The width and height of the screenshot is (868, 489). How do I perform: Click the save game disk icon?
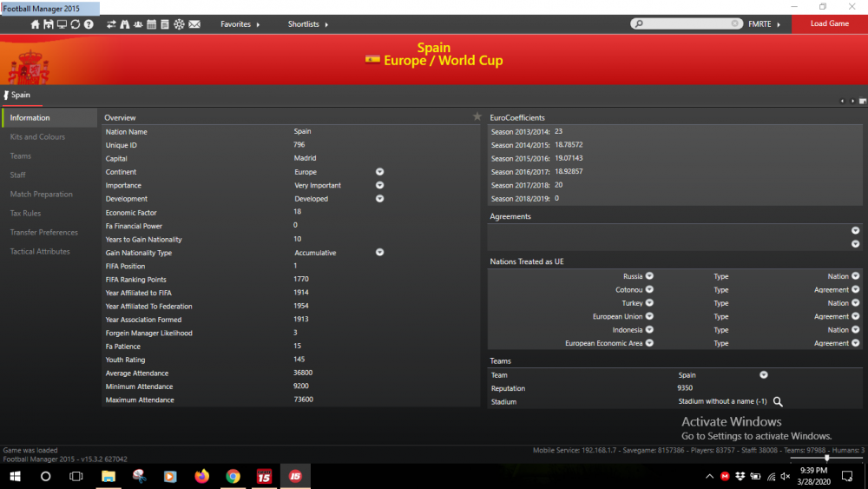49,24
